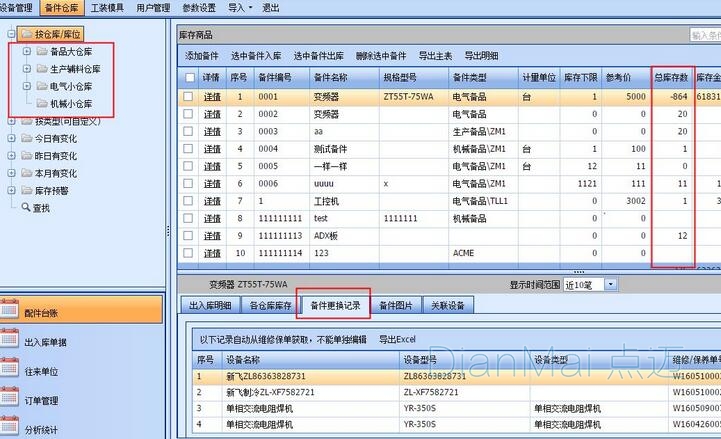
Task: Switch to 关联设备 tab
Action: pos(448,306)
